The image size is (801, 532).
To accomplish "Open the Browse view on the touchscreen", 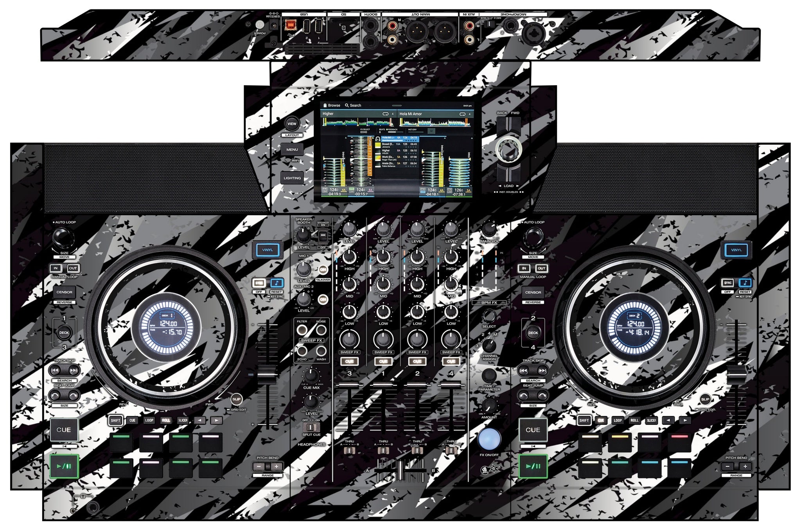I will [x=332, y=106].
